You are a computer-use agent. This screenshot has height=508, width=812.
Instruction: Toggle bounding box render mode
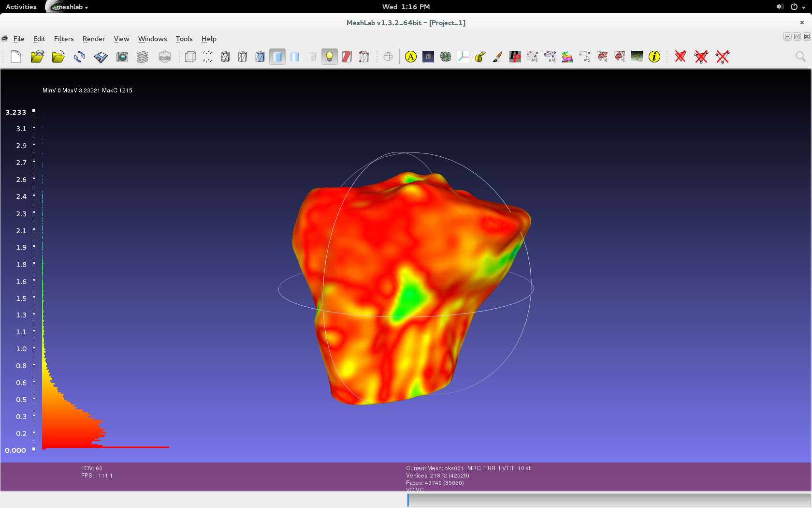pyautogui.click(x=190, y=57)
